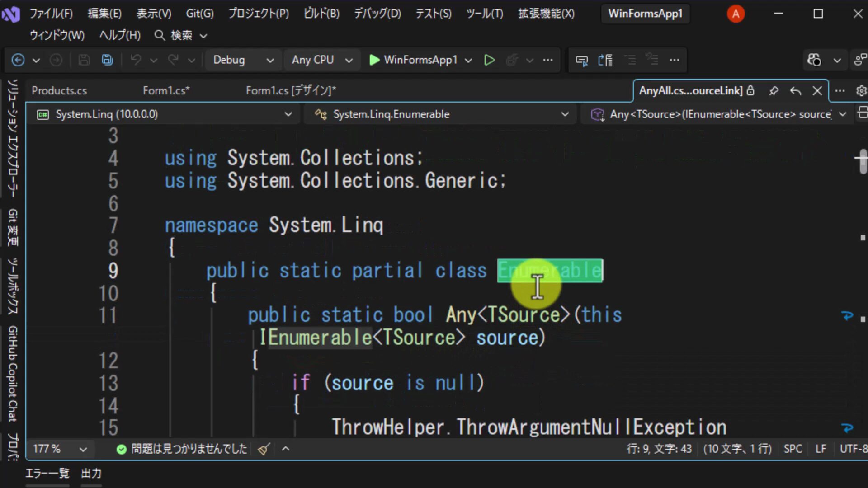Image resolution: width=868 pixels, height=488 pixels.
Task: Open the ファイル(F) menu
Action: pos(51,14)
